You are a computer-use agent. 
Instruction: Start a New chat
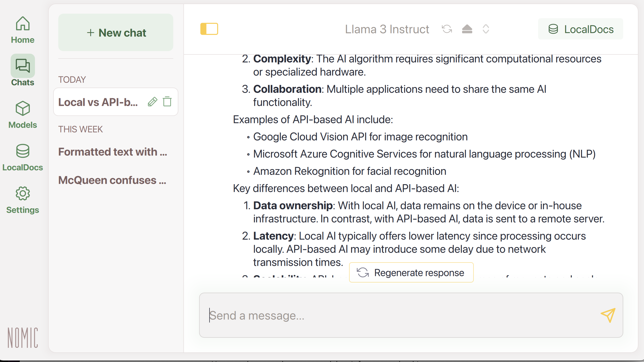[116, 32]
